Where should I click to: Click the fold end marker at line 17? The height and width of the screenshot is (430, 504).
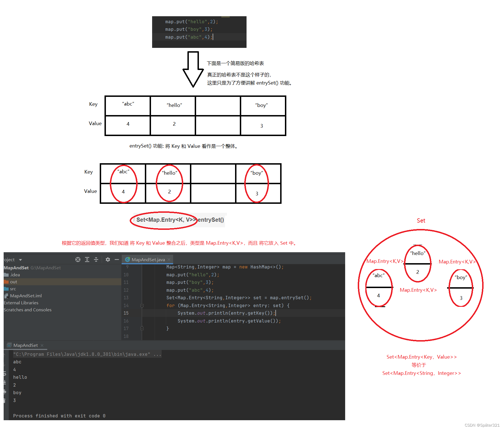142,328
